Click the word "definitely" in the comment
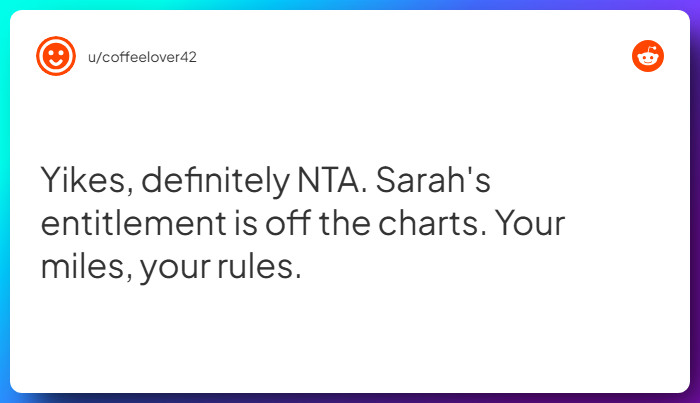Screen dimensions: 700x403 point(216,180)
